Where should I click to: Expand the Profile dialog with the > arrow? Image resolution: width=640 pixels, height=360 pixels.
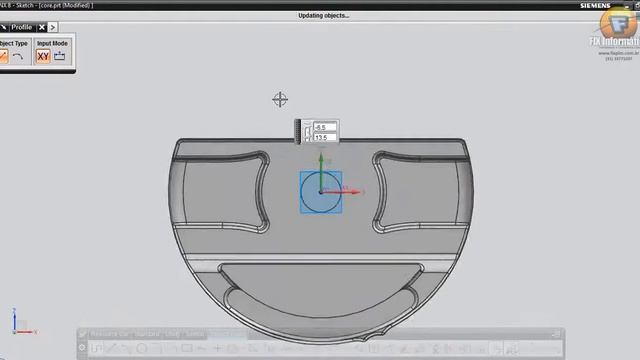53,27
